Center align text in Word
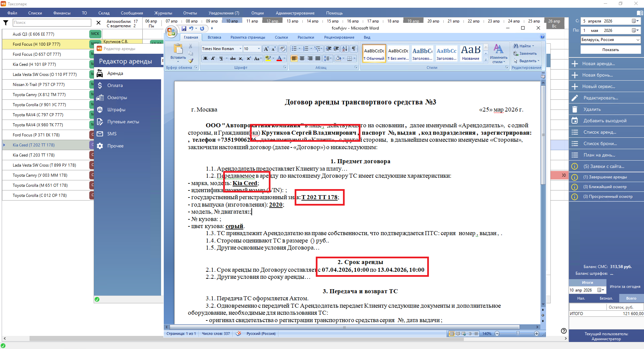This screenshot has width=644, height=349. (x=302, y=58)
